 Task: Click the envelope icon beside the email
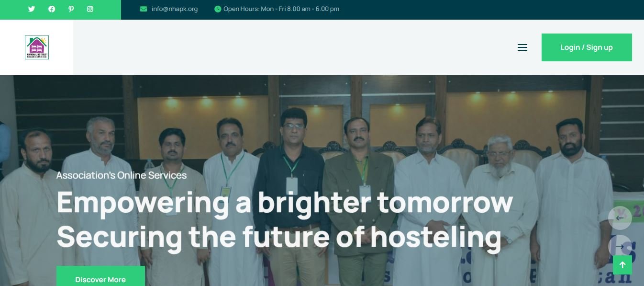click(x=144, y=9)
